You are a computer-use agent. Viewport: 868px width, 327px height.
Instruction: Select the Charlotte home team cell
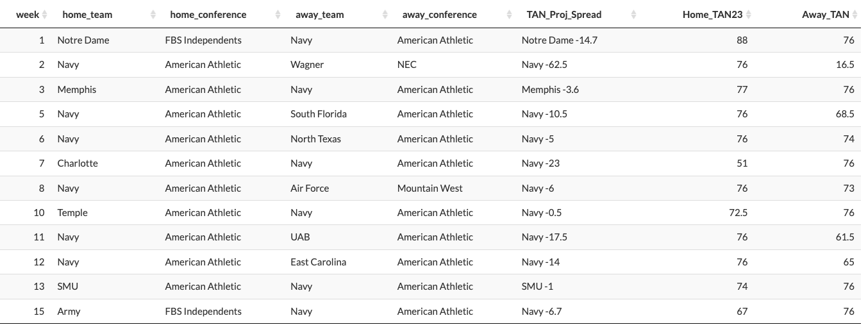click(78, 163)
